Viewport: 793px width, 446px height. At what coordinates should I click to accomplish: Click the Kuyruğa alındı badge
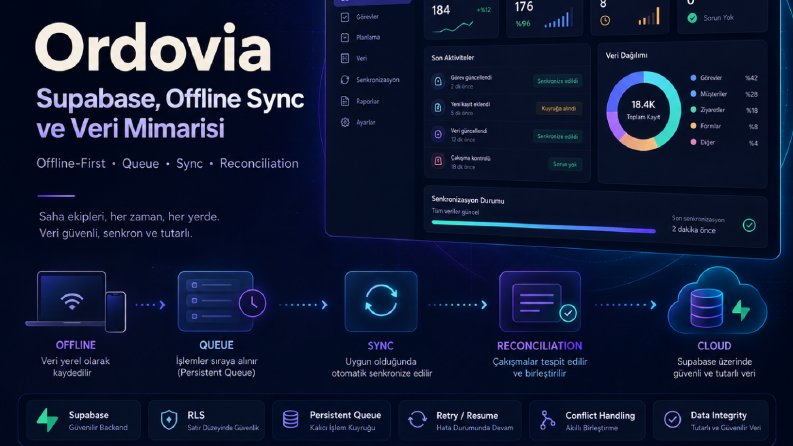tap(559, 108)
